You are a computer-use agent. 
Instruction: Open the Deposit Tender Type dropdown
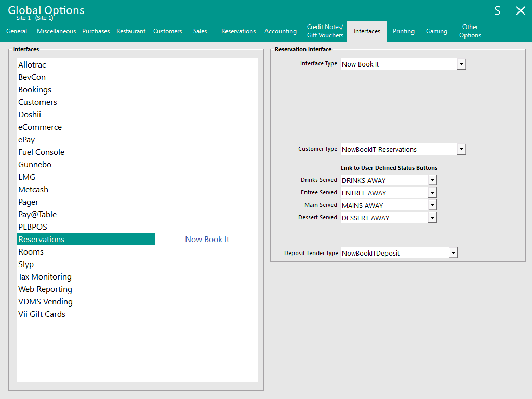click(x=453, y=253)
